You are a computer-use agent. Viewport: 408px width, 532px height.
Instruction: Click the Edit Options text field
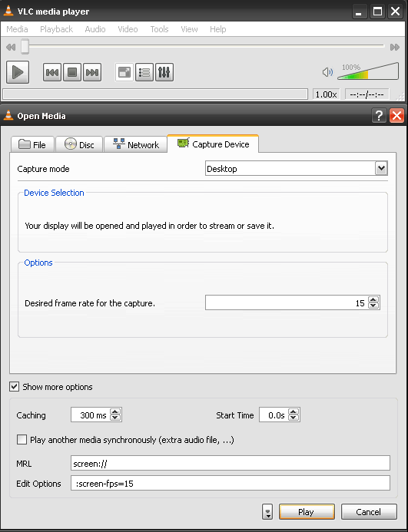click(x=231, y=483)
